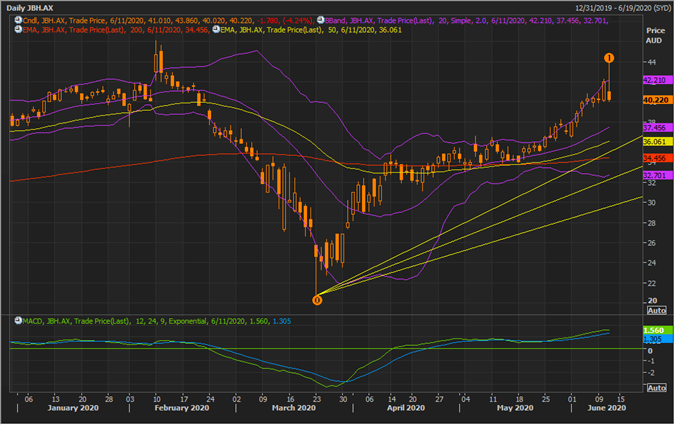Click the EMA 50 legend icon

pyautogui.click(x=216, y=30)
